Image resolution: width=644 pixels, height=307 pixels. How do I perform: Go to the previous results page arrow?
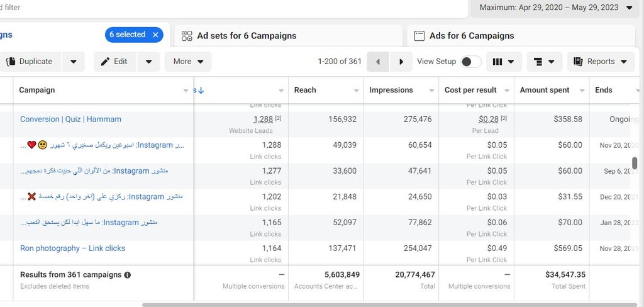[x=377, y=62]
